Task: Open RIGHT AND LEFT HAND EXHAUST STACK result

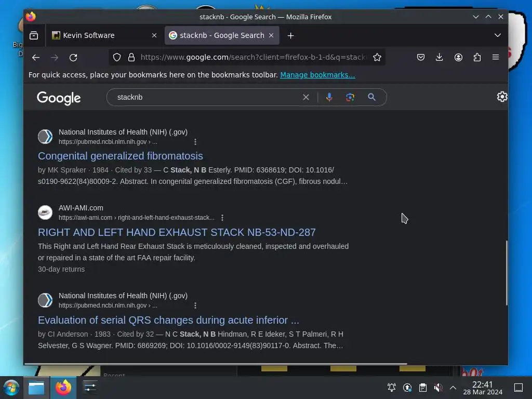Action: [177, 232]
